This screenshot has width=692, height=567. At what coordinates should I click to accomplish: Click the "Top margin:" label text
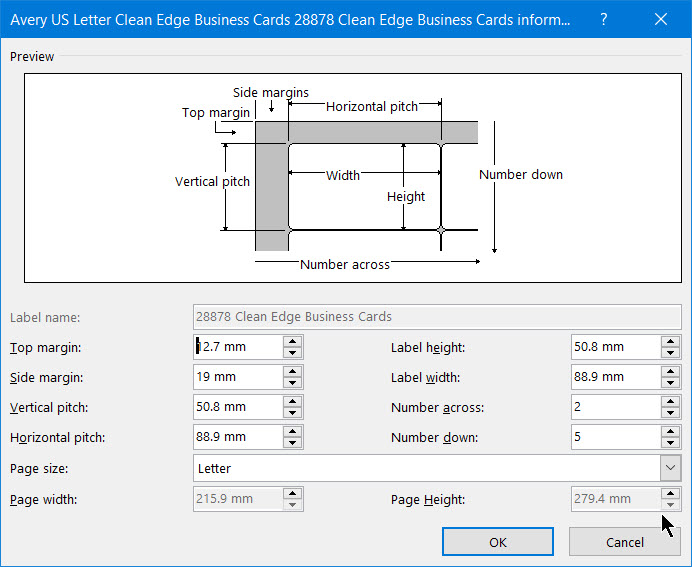(45, 348)
